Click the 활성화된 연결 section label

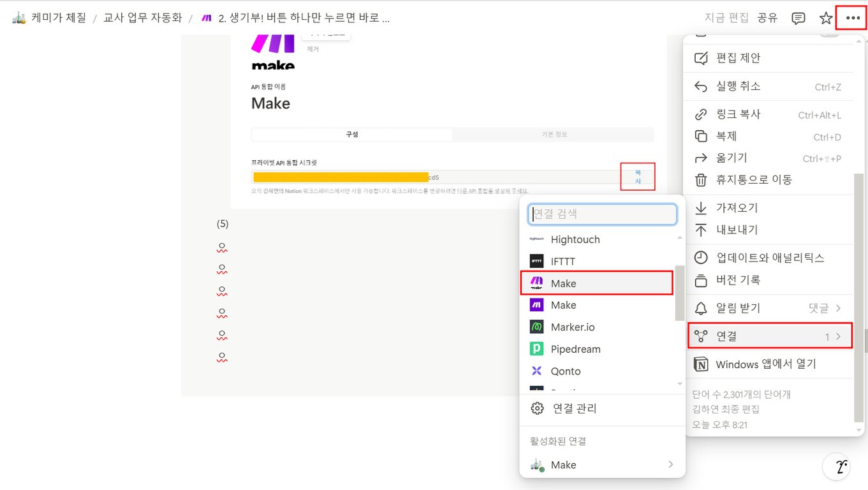coord(558,442)
